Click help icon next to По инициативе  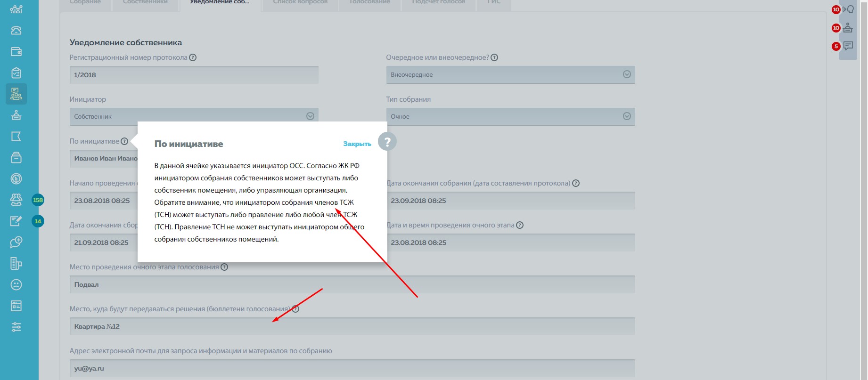tap(124, 141)
